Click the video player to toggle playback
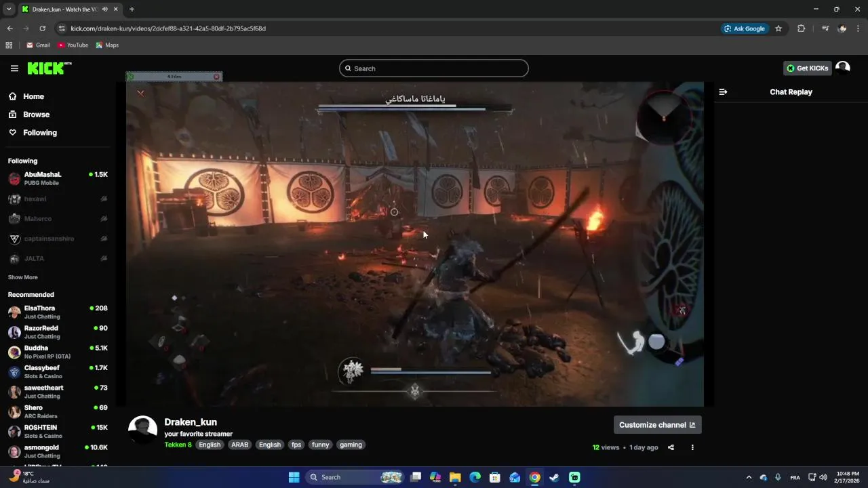 coord(414,244)
